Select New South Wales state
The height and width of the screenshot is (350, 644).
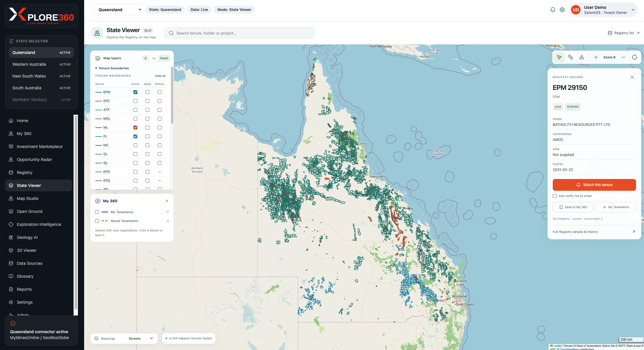[x=41, y=76]
